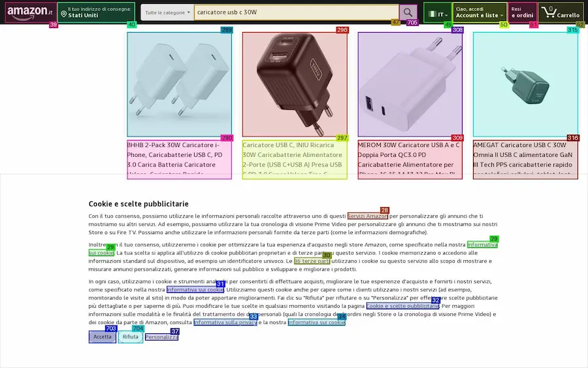Image resolution: width=588 pixels, height=368 pixels.
Task: Open BHHB 2-Pack 30W Caricatore title
Action: click(x=179, y=159)
